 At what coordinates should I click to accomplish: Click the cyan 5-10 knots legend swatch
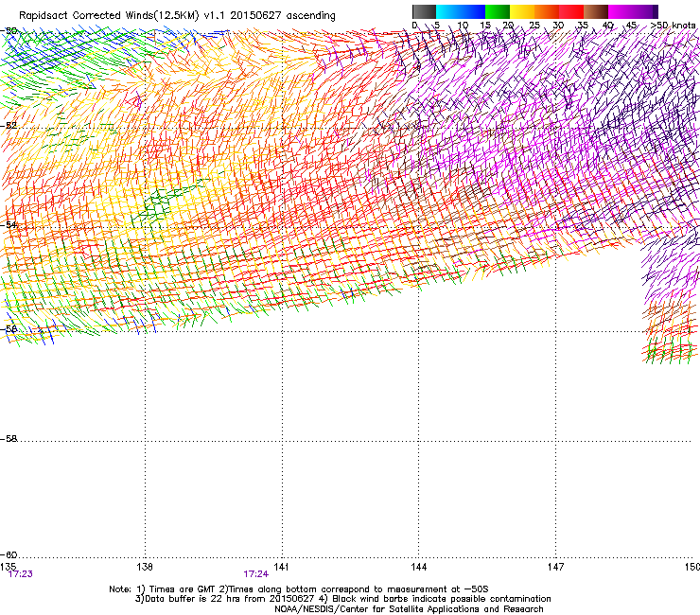(x=448, y=11)
